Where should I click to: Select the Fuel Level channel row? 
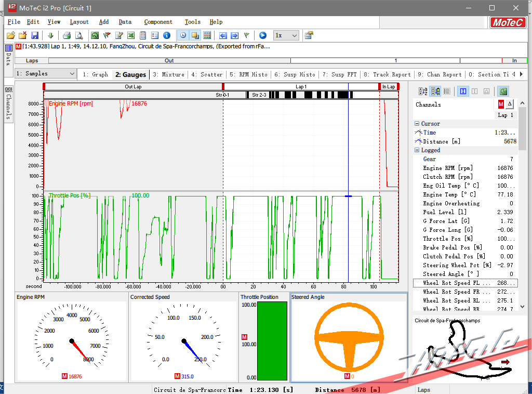(465, 212)
